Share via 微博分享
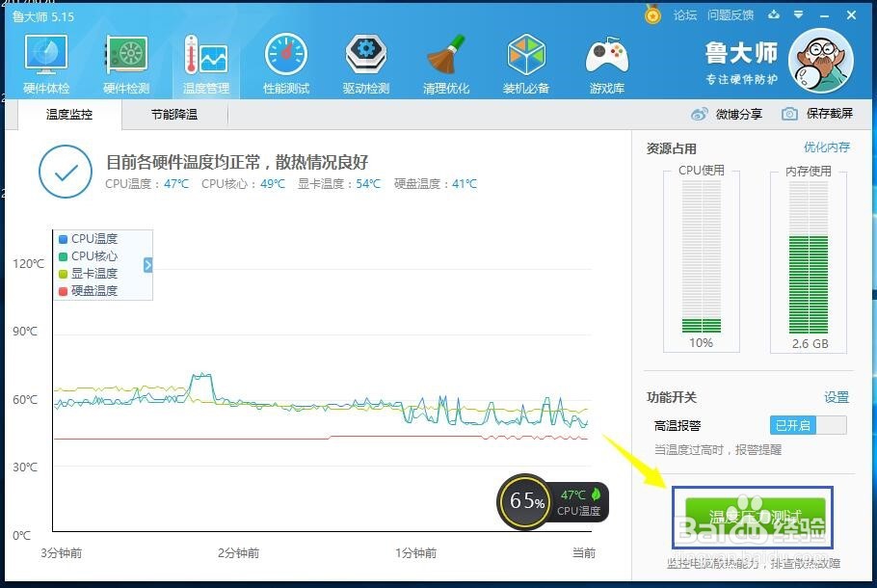877x588 pixels. pyautogui.click(x=739, y=114)
